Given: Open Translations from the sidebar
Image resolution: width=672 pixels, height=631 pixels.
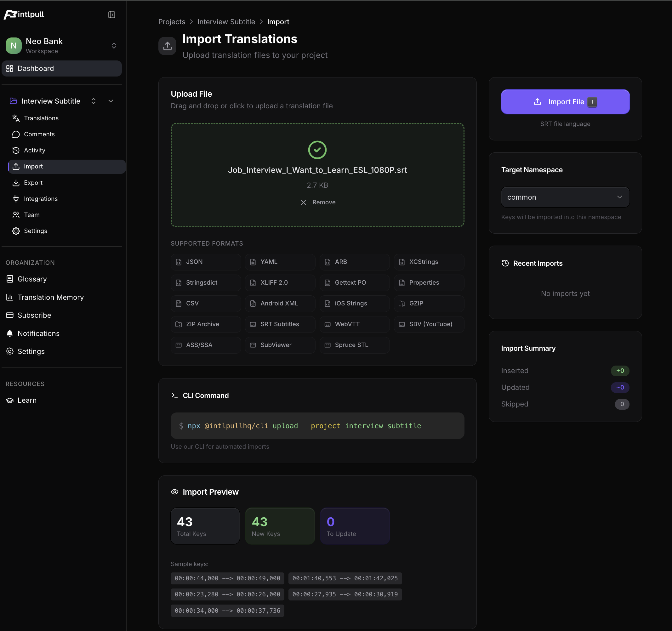Looking at the screenshot, I should 41,118.
